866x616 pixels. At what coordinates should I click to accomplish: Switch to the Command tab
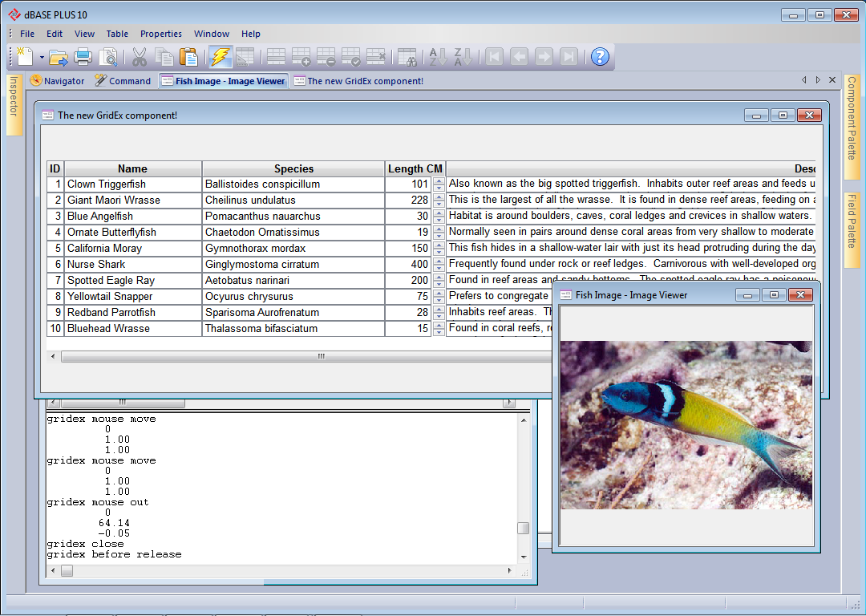123,81
